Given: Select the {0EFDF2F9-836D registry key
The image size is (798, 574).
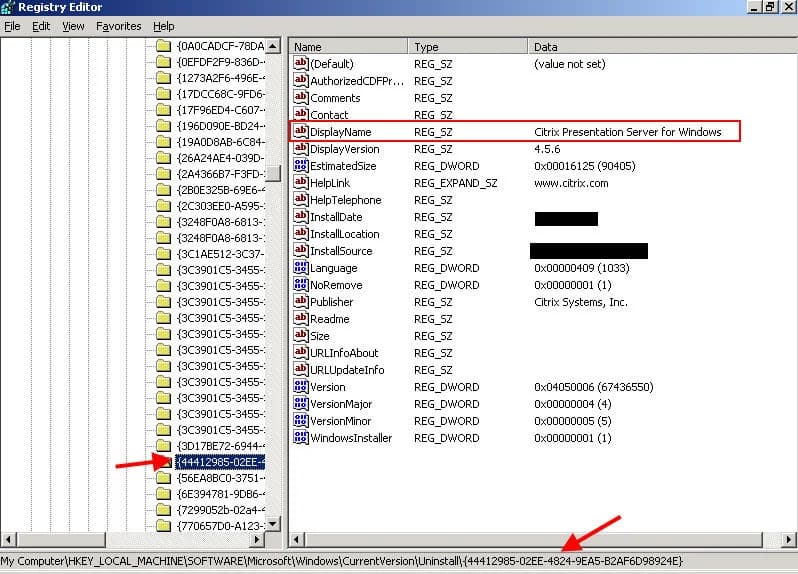Looking at the screenshot, I should coord(221,62).
